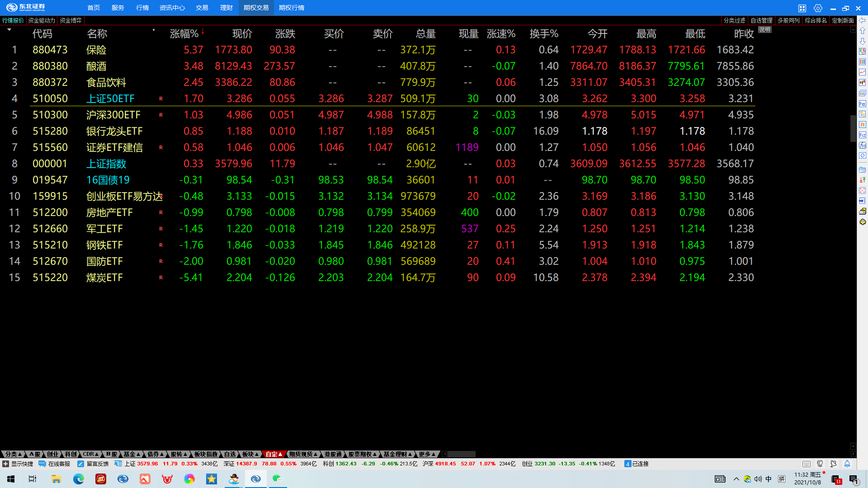This screenshot has width=868, height=488.
Task: Click the back arrow in right sidebar
Action: point(863,20)
